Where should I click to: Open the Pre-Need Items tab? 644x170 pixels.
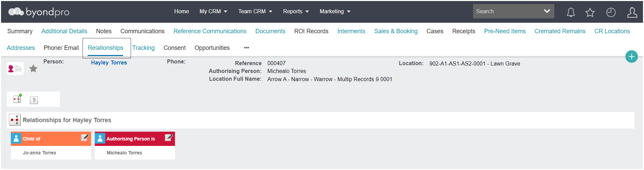click(x=505, y=31)
